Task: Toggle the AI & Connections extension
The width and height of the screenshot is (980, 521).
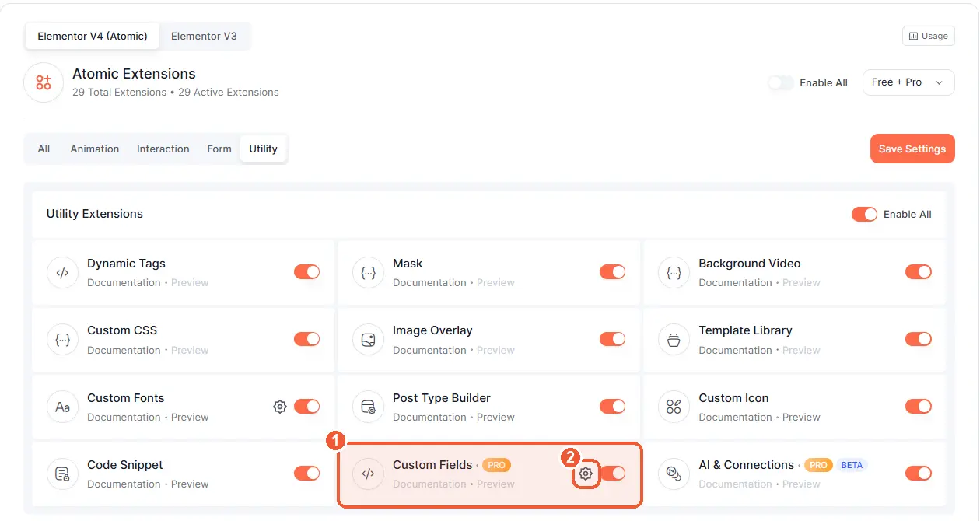Action: point(918,473)
